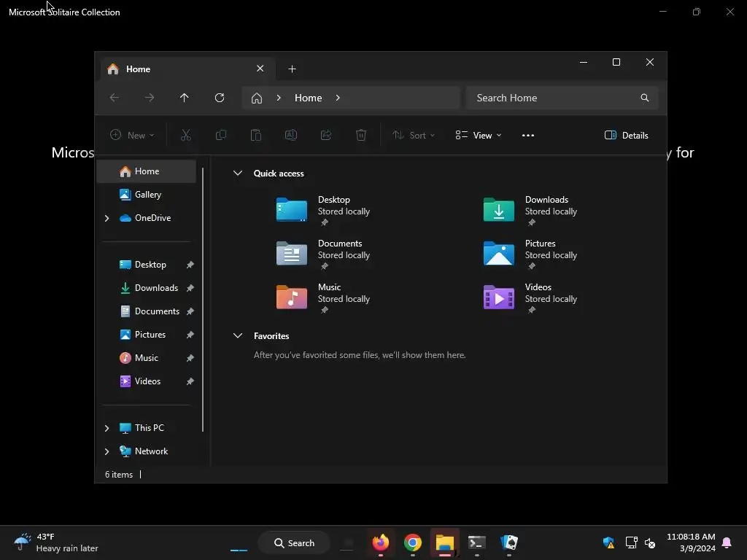Click the Rename icon in the toolbar

291,135
